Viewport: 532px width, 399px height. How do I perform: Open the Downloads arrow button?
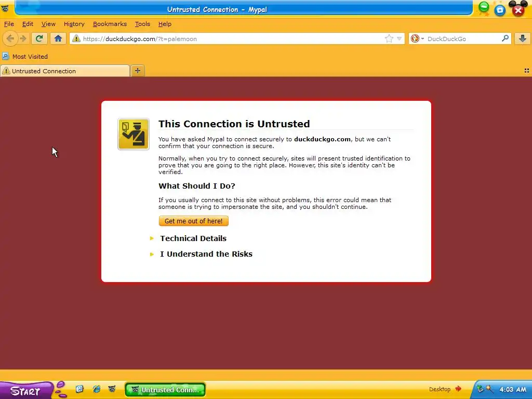click(x=523, y=38)
